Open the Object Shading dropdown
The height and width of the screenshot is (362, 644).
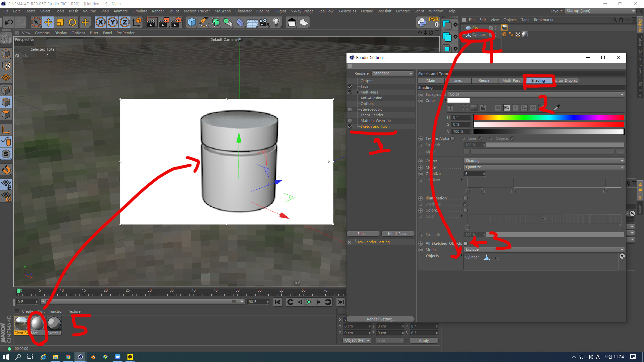click(x=544, y=161)
